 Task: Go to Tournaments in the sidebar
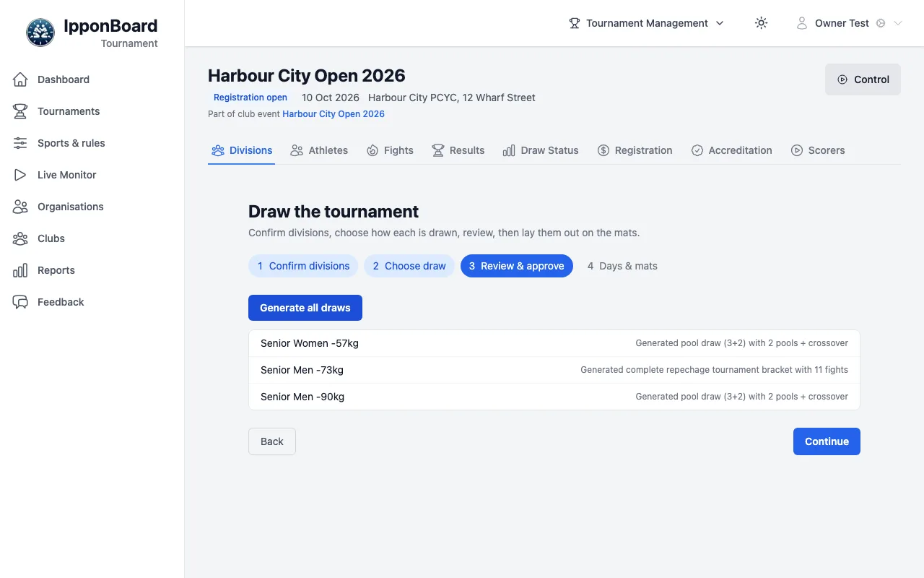[92, 111]
